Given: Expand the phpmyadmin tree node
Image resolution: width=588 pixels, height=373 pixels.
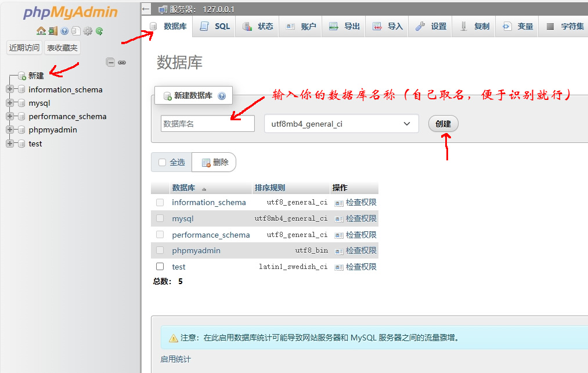Looking at the screenshot, I should (x=10, y=130).
